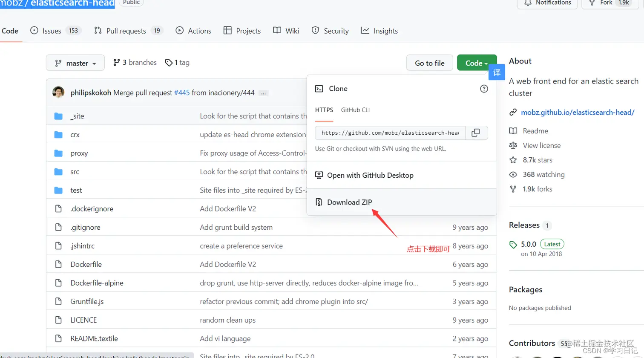
Task: Open pull request #445 link
Action: click(182, 92)
